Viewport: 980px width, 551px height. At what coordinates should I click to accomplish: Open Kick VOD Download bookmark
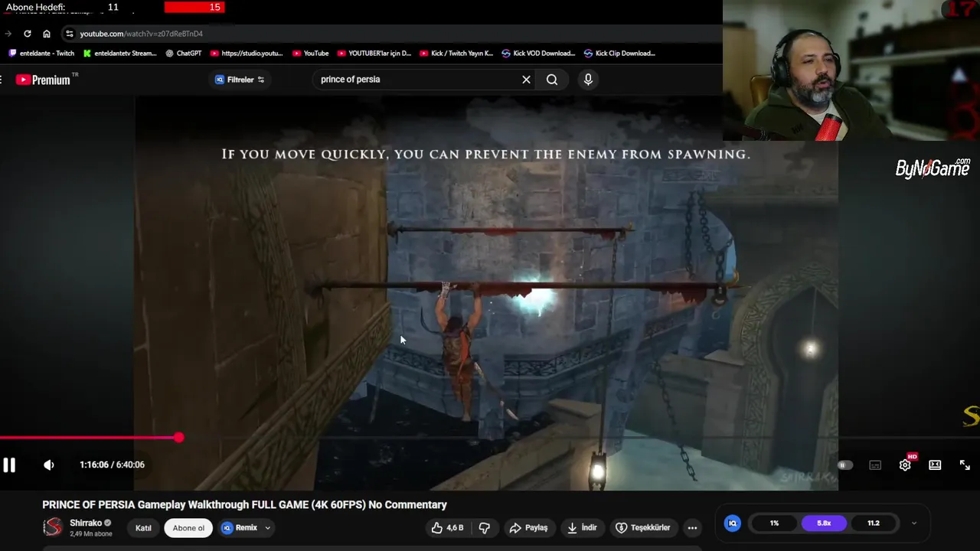pos(538,54)
